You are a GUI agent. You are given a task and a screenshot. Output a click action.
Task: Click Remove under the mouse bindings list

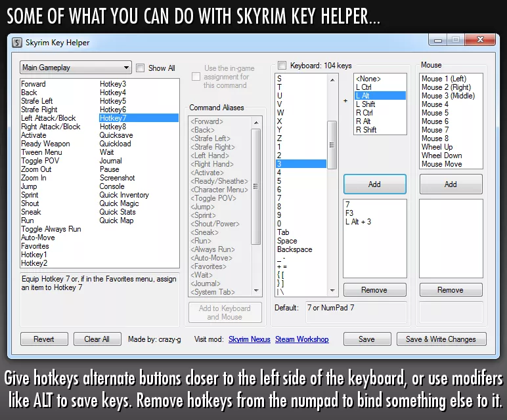click(x=451, y=290)
